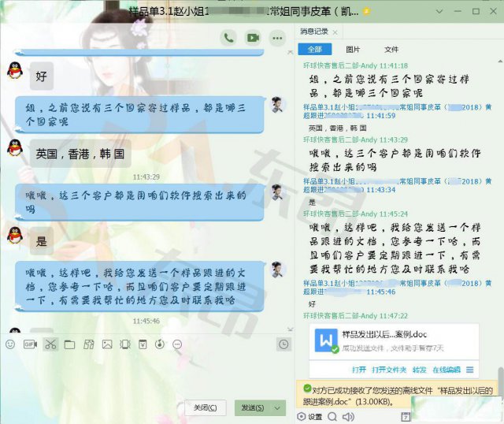Click the 打开 link on file card
This screenshot has height=424, width=504.
pos(359,370)
